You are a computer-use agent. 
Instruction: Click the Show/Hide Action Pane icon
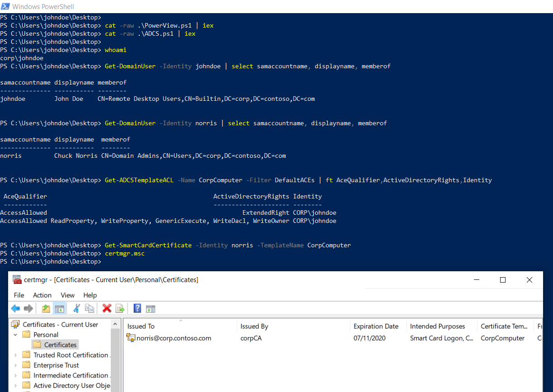(x=151, y=308)
